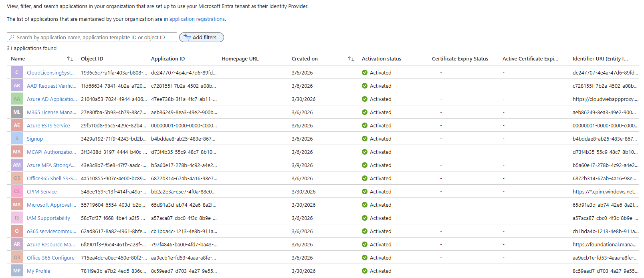The image size is (644, 278).
Task: Open the Azure Resource Ma... application
Action: [51, 244]
